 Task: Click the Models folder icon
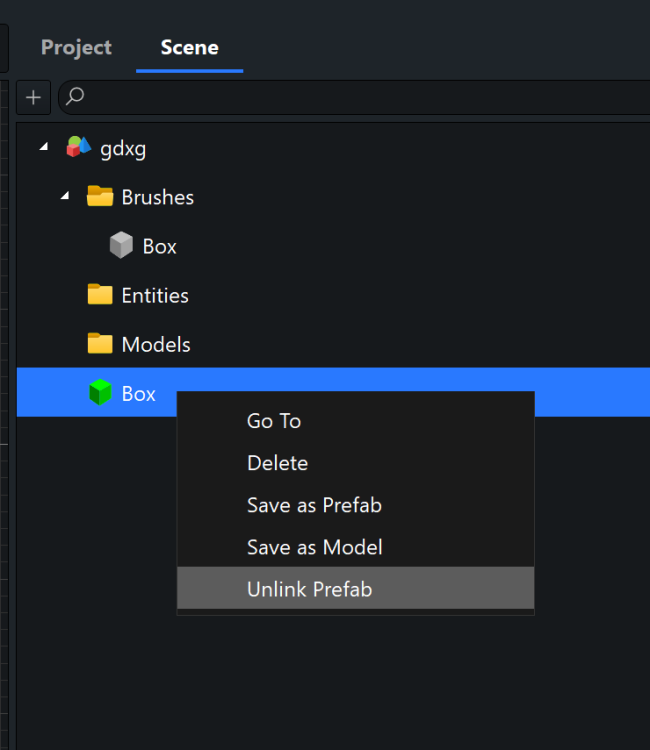coord(100,344)
